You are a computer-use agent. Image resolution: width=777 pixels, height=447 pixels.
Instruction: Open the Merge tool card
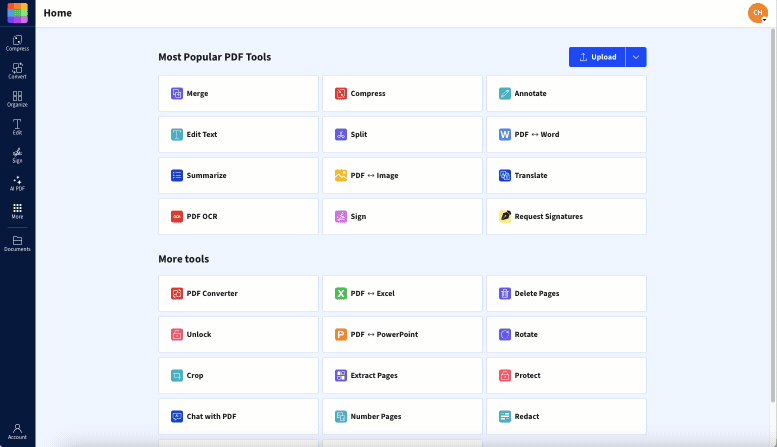click(x=238, y=94)
